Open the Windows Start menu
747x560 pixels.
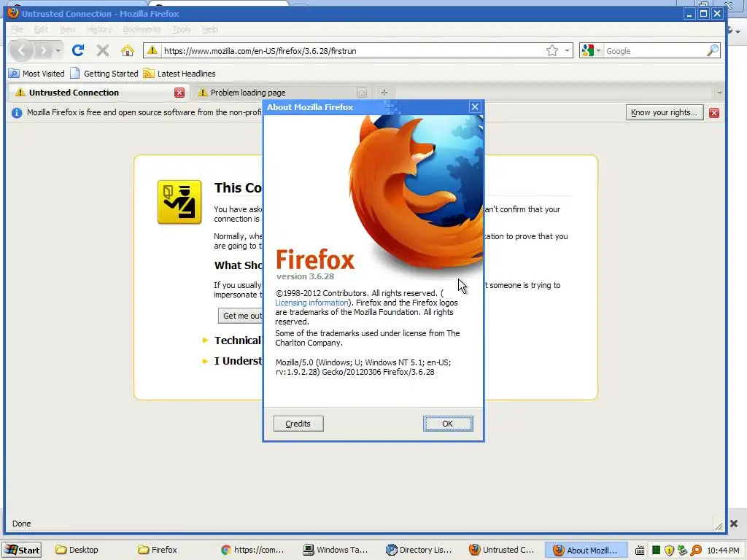pyautogui.click(x=21, y=550)
